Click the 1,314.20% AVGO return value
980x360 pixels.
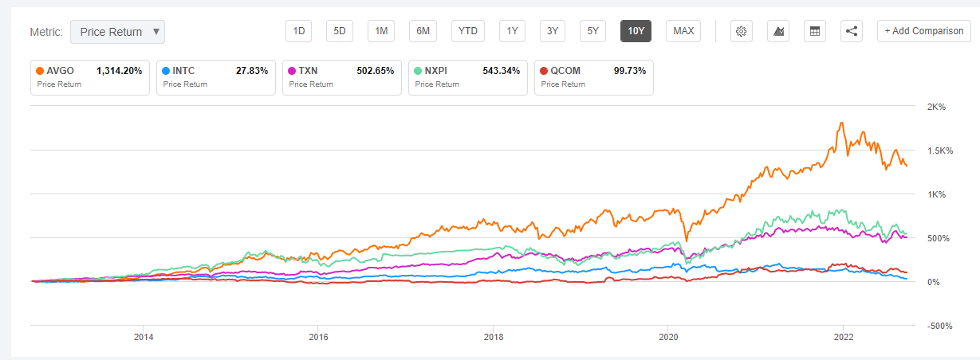pyautogui.click(x=119, y=71)
